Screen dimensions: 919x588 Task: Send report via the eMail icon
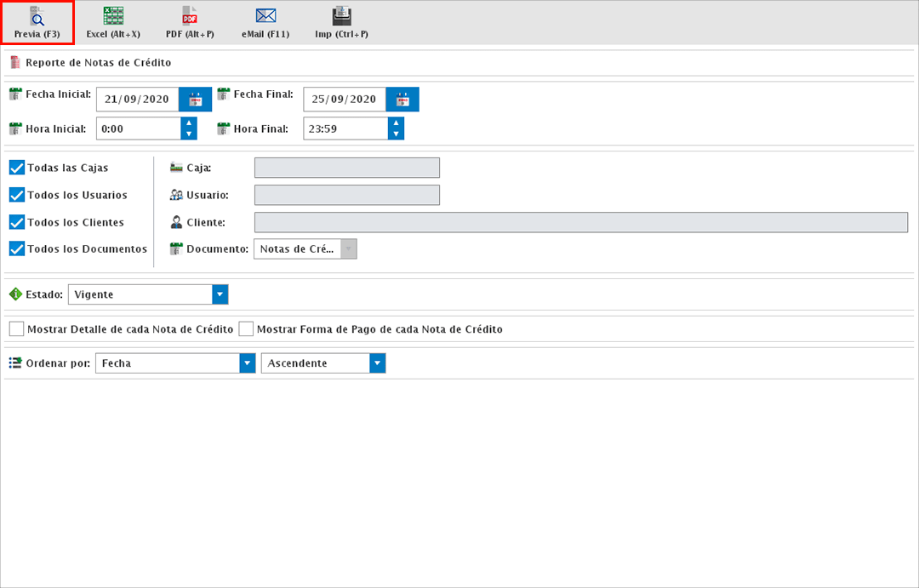(x=265, y=17)
